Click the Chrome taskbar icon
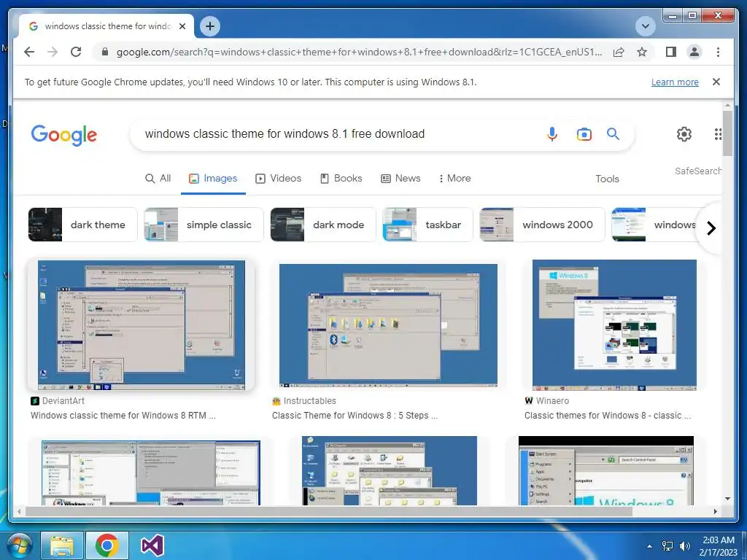747x560 pixels. 107,545
